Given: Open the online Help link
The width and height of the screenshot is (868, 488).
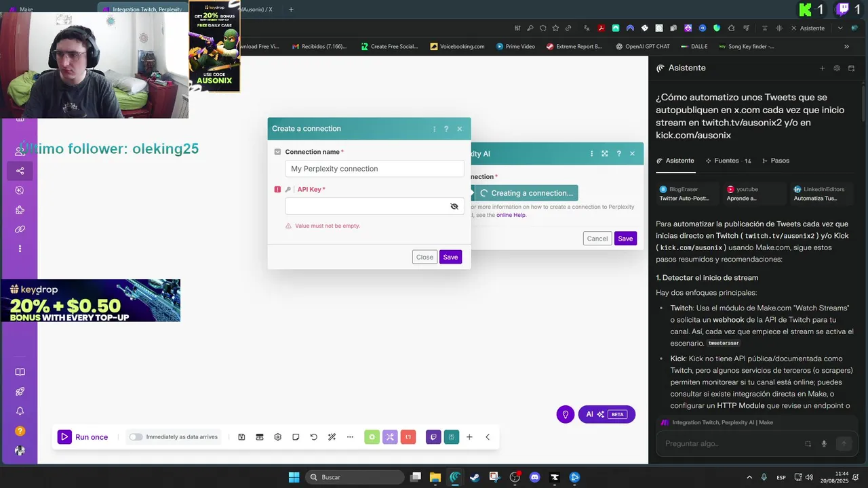Looking at the screenshot, I should point(511,215).
